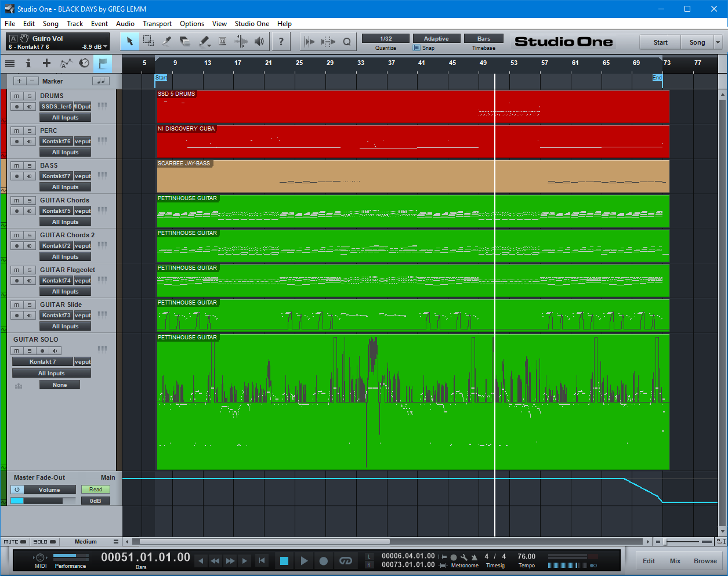
Task: Open the Transport menu
Action: pos(157,24)
